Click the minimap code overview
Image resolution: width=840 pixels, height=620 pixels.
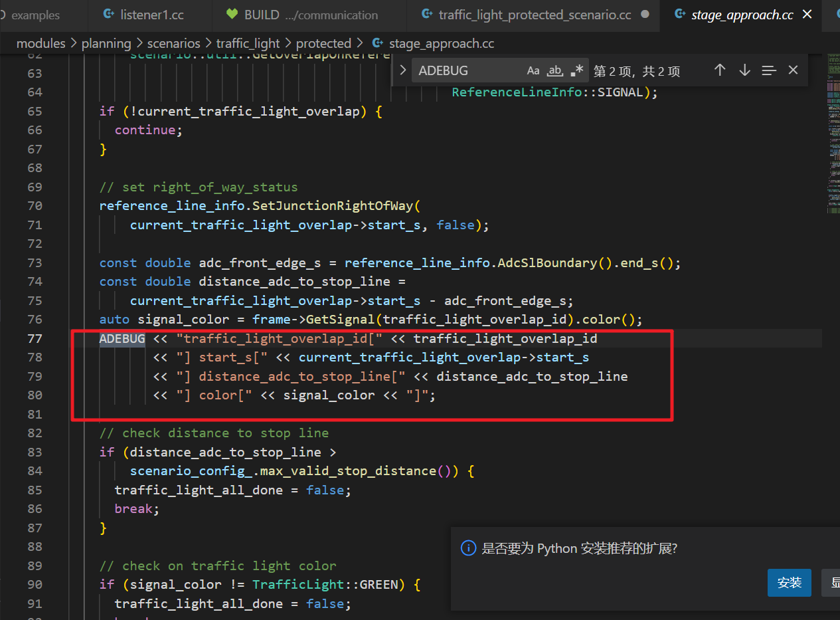(833, 133)
